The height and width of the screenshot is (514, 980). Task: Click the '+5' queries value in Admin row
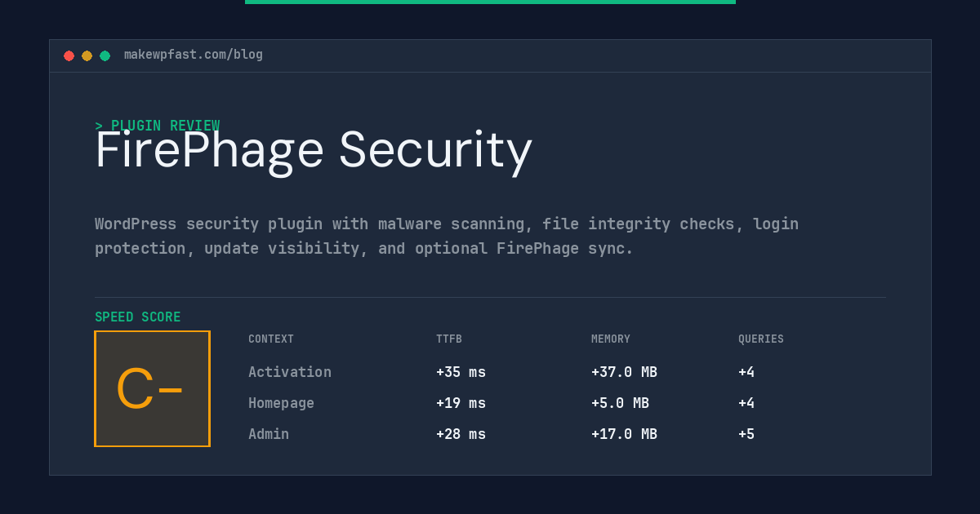coord(746,434)
